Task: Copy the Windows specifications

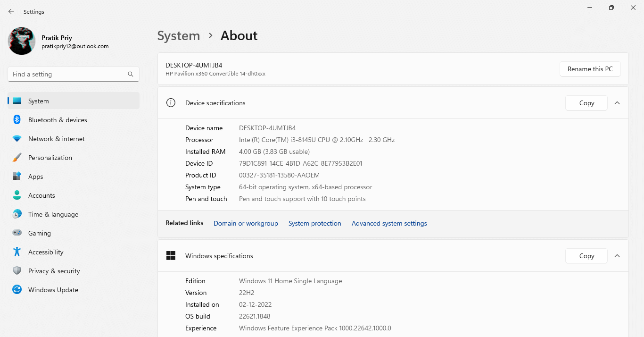Action: click(586, 256)
